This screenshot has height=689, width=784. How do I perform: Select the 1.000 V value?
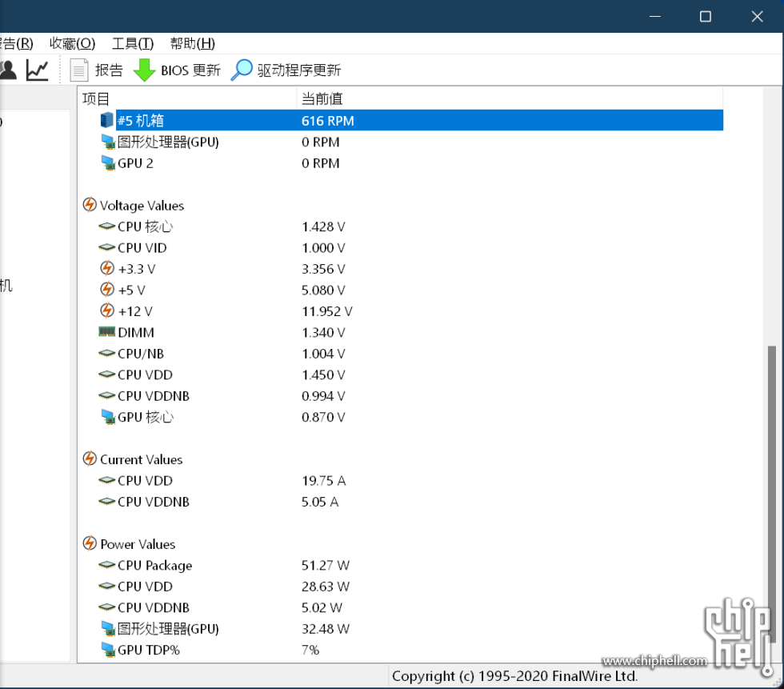(x=323, y=247)
